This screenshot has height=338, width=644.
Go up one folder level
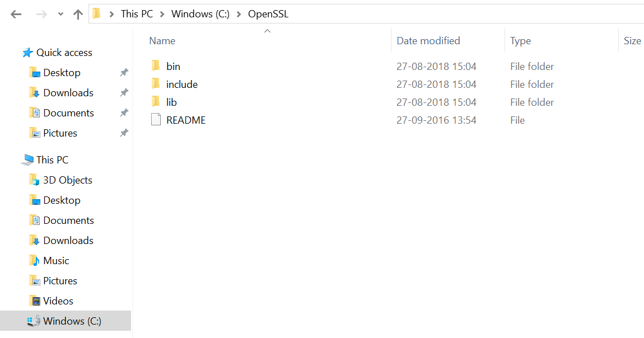(78, 14)
